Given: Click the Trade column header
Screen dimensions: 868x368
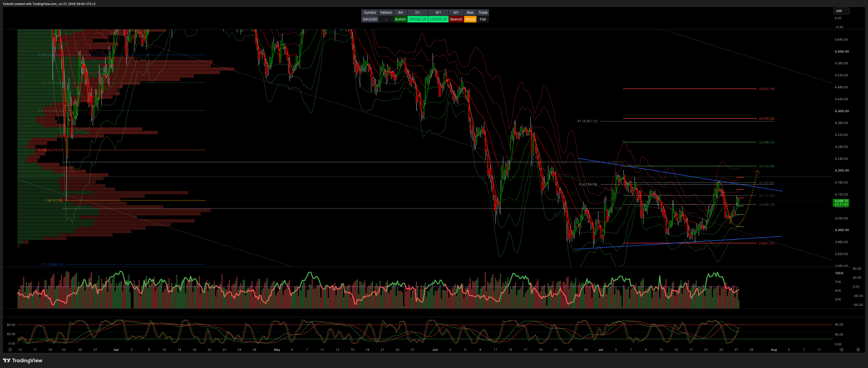Looking at the screenshot, I should (483, 12).
